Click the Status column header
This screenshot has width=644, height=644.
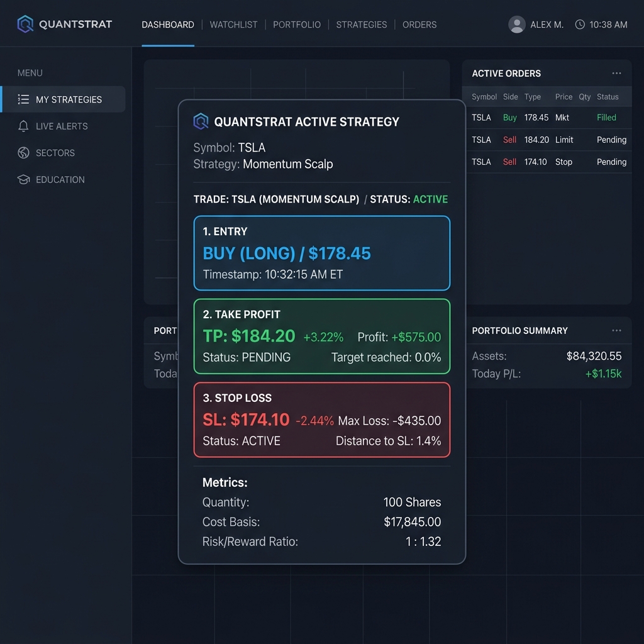click(x=608, y=97)
